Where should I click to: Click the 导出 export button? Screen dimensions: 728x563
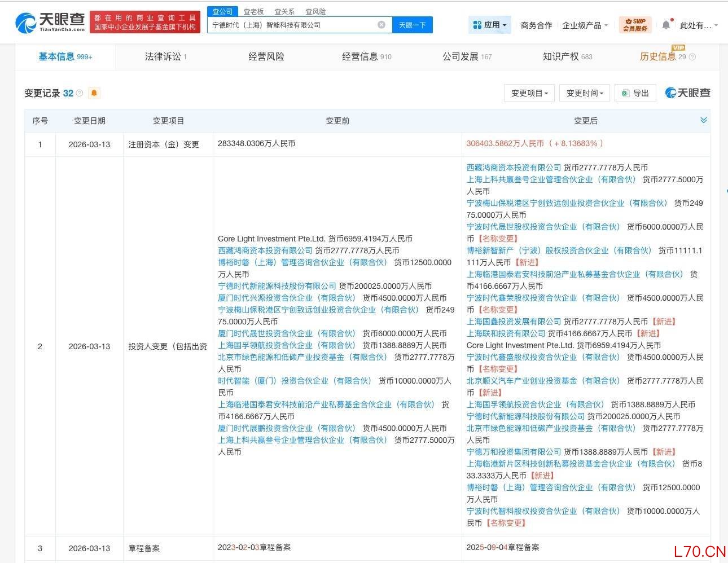pyautogui.click(x=635, y=93)
